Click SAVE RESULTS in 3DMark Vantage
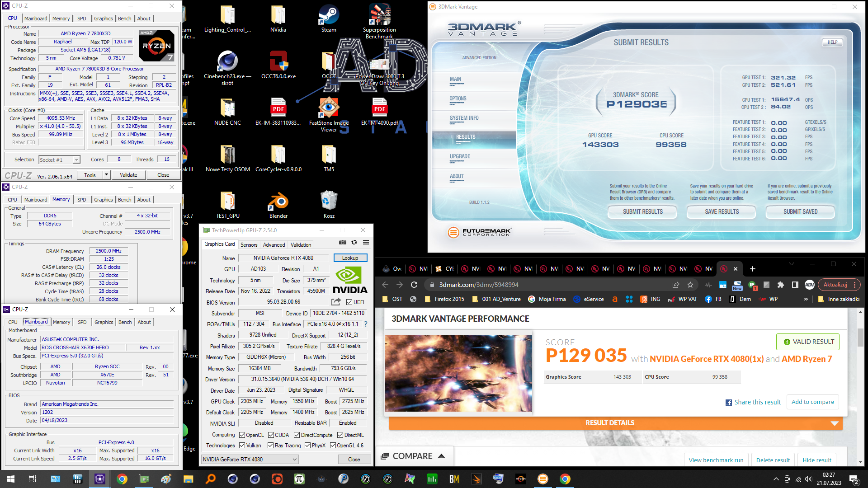This screenshot has height=488, width=868. 722,212
